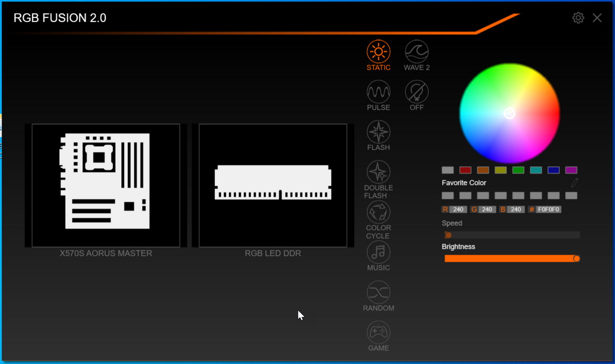Pick the green preset color swatch
The height and width of the screenshot is (364, 615).
[x=518, y=170]
